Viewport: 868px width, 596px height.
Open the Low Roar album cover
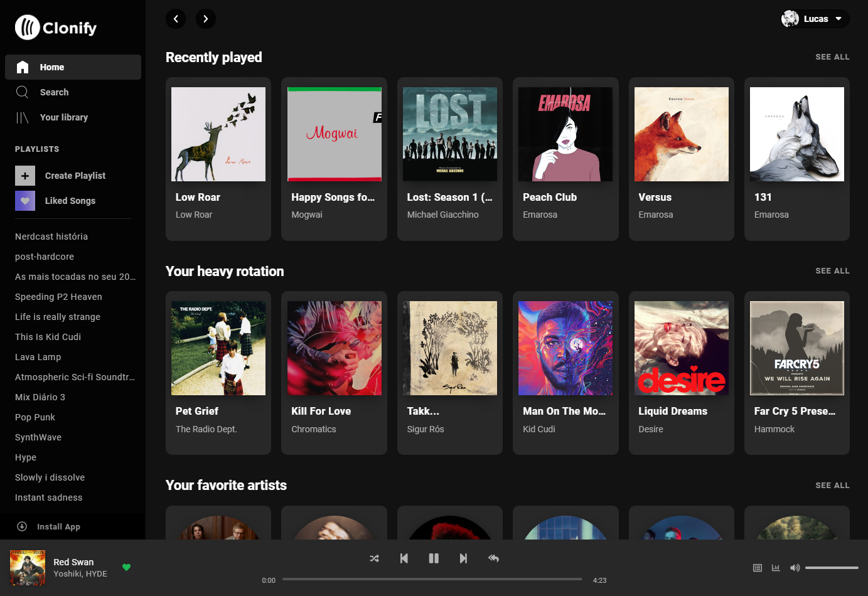[218, 134]
